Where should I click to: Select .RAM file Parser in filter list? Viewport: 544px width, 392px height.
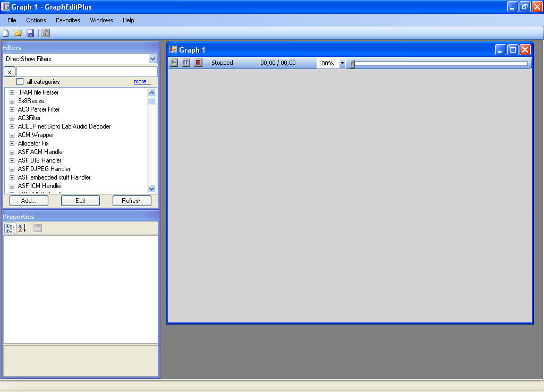coord(38,92)
